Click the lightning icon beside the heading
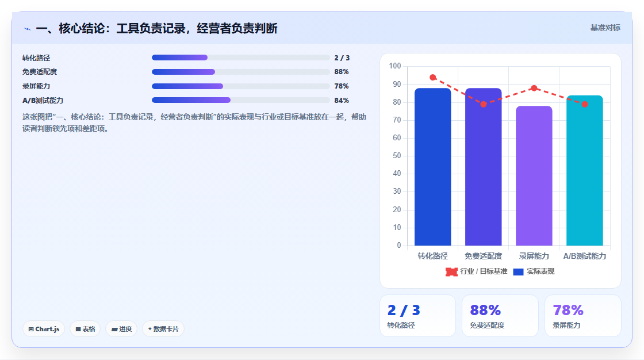This screenshot has width=644, height=360. [x=28, y=29]
